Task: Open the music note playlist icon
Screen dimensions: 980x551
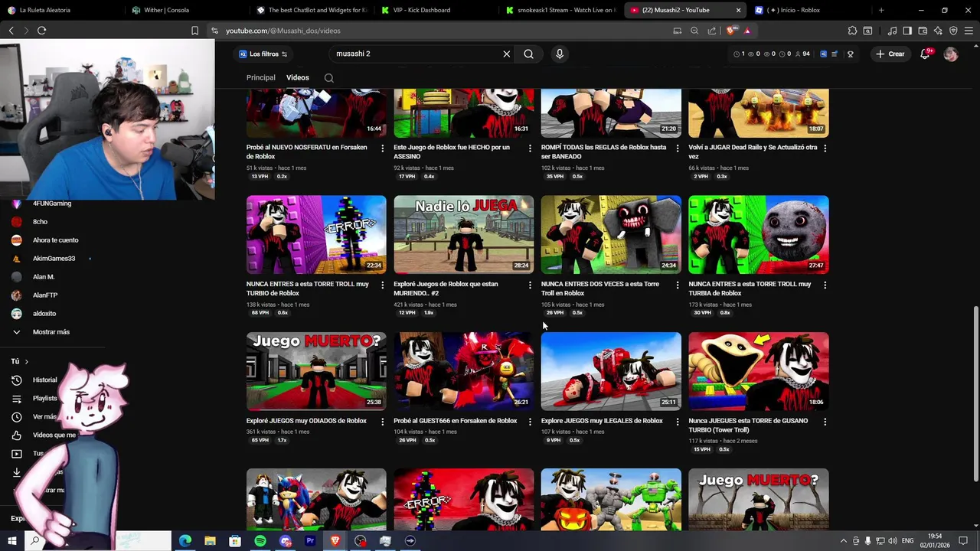Action: tap(892, 31)
